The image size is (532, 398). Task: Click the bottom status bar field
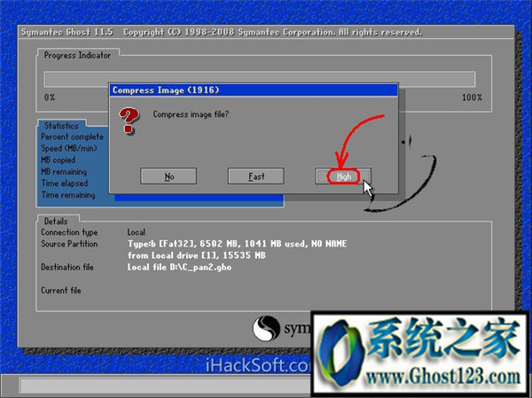(x=165, y=385)
